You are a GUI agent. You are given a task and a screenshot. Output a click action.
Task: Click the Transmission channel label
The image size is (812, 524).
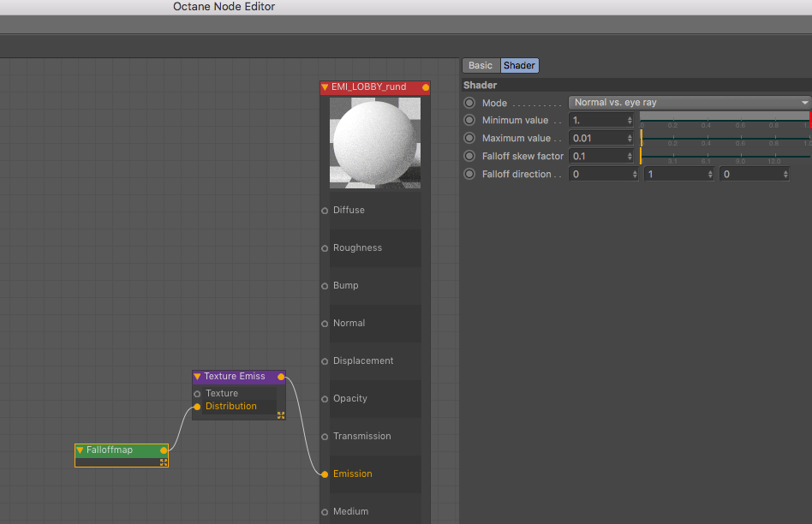(x=362, y=436)
